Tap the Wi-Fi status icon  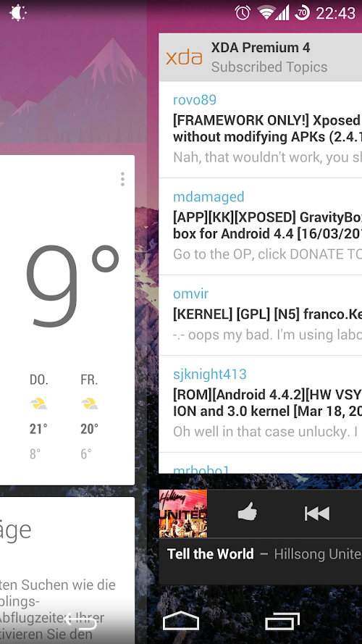[x=266, y=13]
